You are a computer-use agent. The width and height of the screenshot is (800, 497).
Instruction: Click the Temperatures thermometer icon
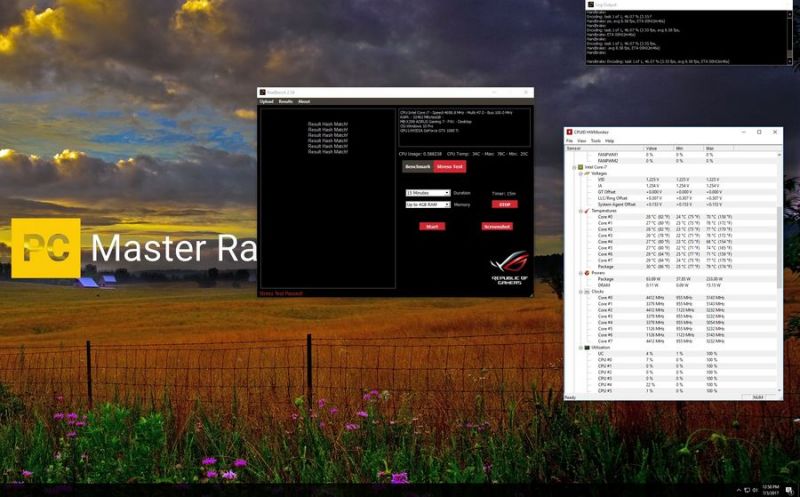(587, 211)
